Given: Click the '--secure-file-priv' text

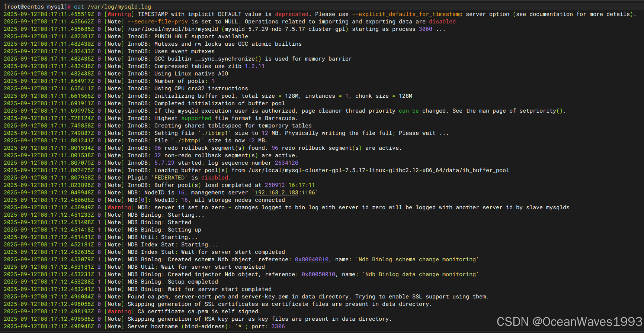Looking at the screenshot, I should [x=158, y=22].
